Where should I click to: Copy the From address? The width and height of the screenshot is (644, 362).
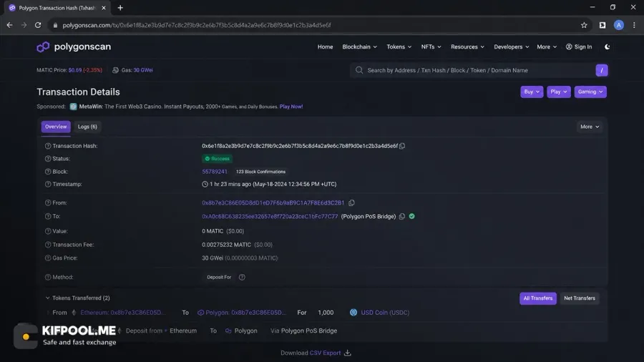click(x=351, y=202)
